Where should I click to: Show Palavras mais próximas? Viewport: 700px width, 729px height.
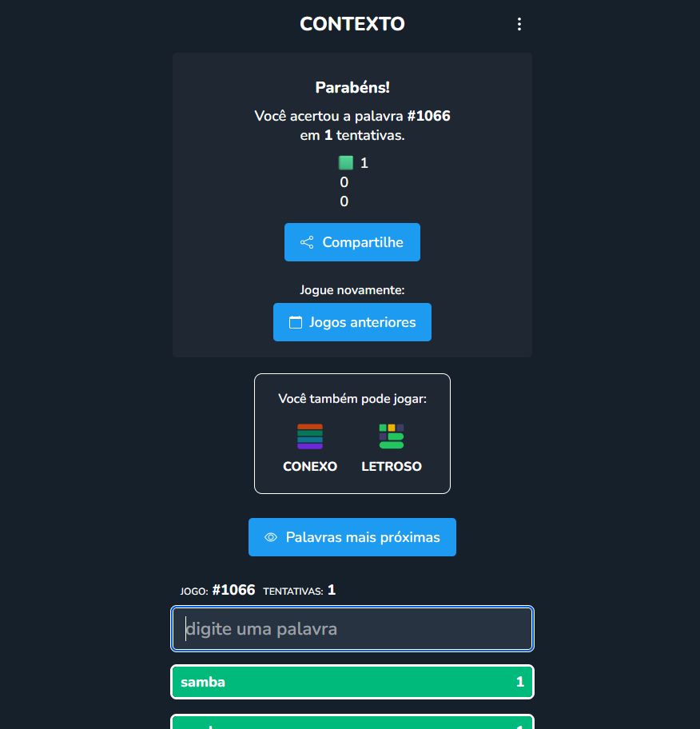pos(352,537)
